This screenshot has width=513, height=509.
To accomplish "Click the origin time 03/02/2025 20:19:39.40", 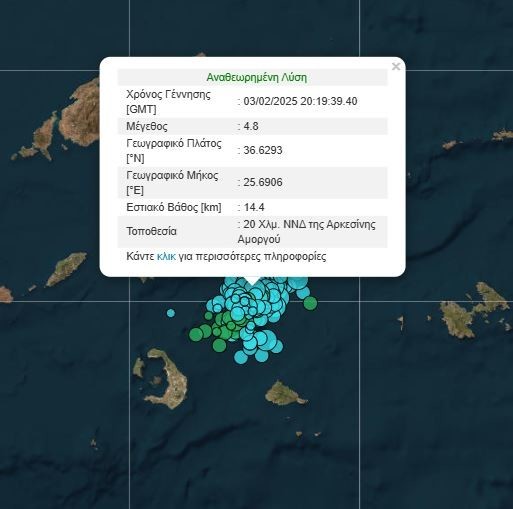I will [300, 101].
